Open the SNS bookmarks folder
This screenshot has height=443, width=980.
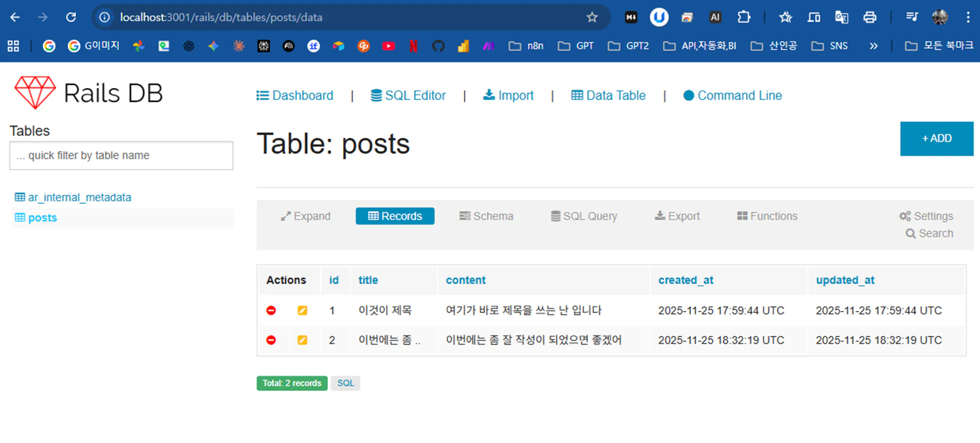pyautogui.click(x=830, y=46)
